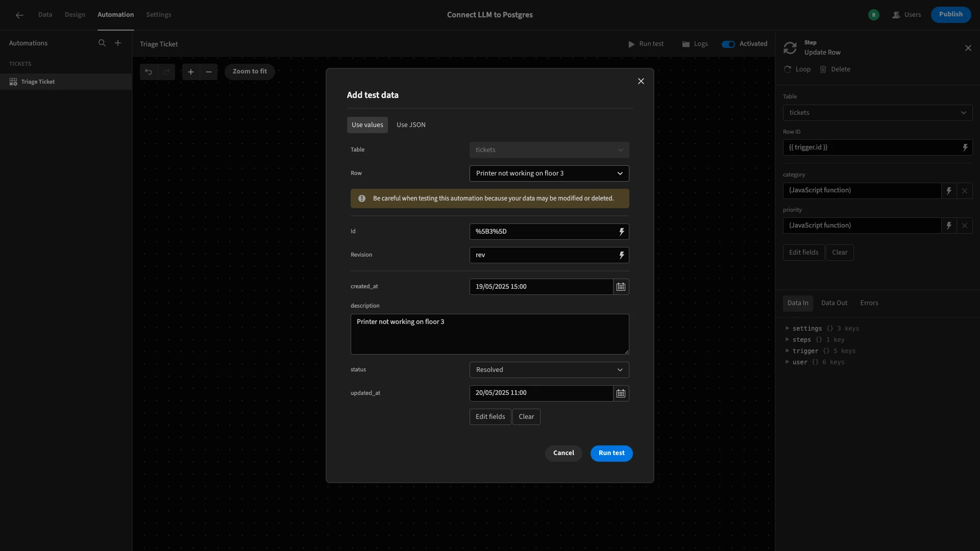Open the Settings tab
Viewport: 980px width, 551px height.
point(159,15)
